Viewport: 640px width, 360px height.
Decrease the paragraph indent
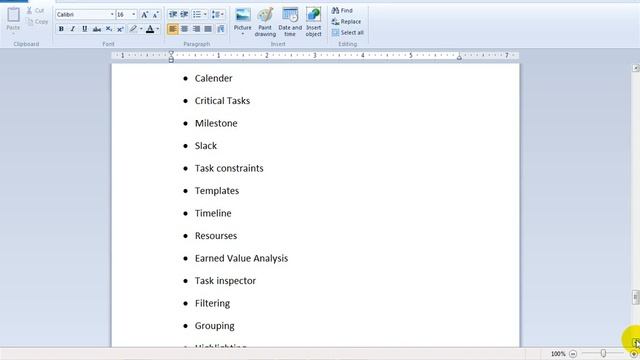(x=173, y=15)
